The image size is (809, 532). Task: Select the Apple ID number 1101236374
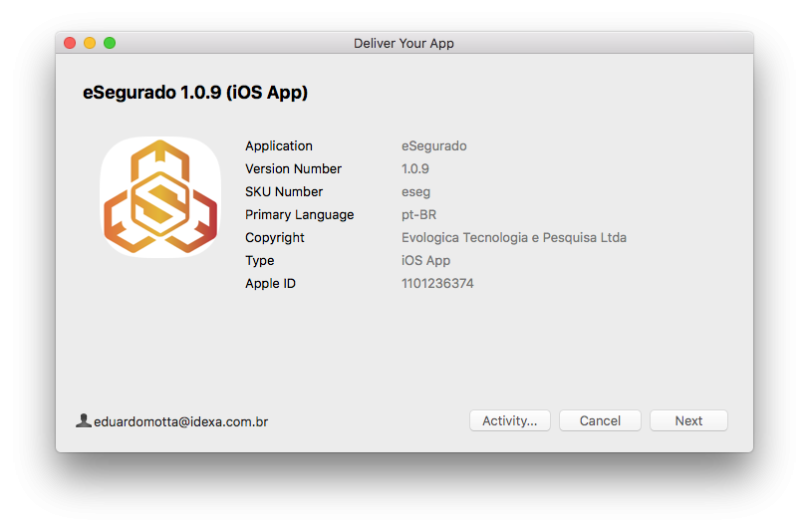tap(437, 283)
